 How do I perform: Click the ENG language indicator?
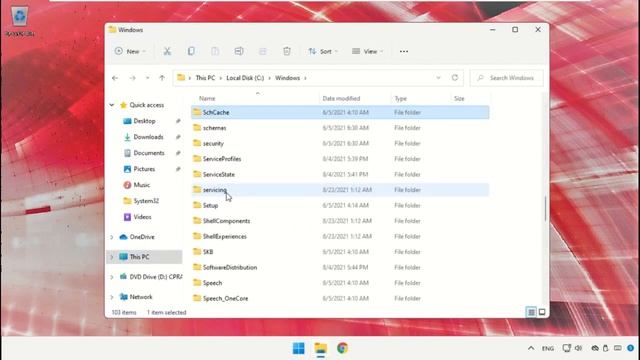548,349
